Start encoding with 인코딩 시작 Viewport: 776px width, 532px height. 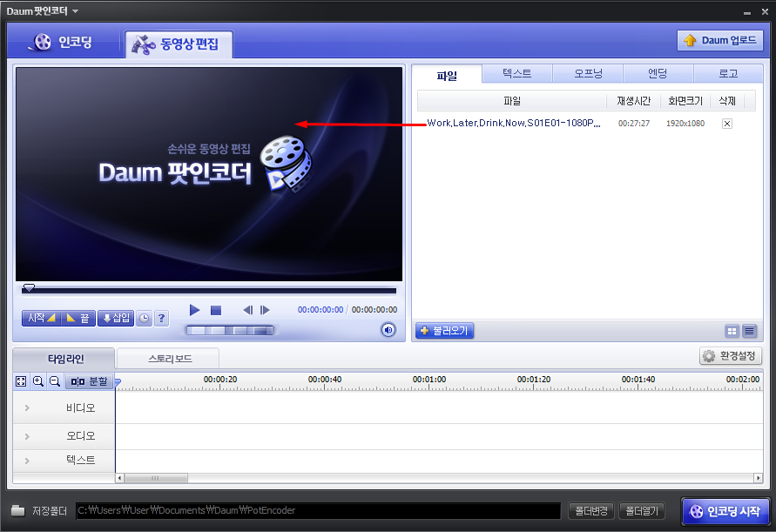click(x=726, y=511)
